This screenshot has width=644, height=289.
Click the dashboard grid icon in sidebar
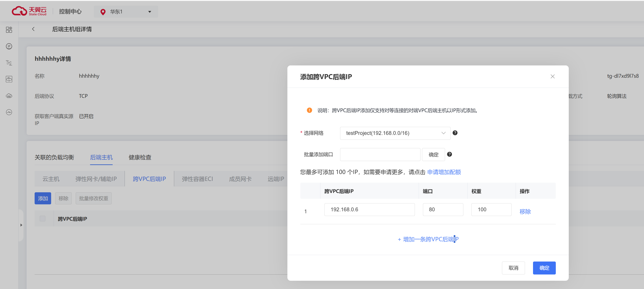tap(9, 30)
